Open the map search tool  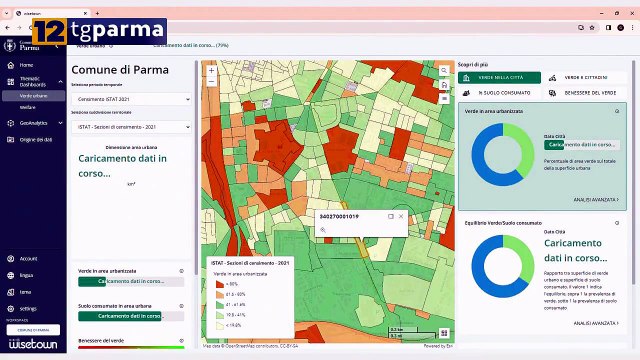coord(444,71)
